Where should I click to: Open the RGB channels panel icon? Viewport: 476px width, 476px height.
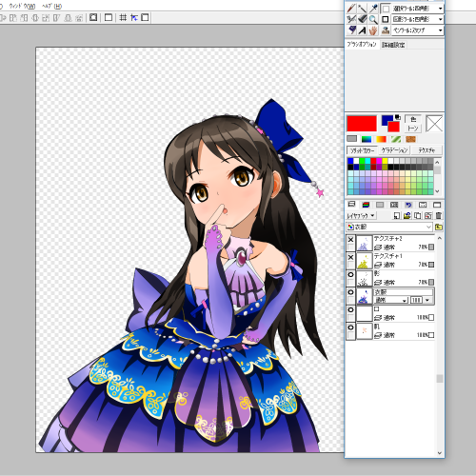click(x=366, y=205)
